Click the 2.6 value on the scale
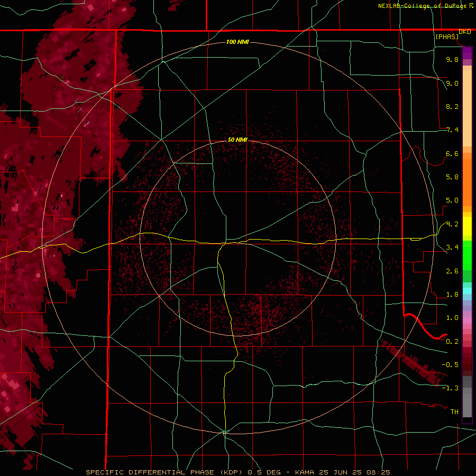Screen dimensions: 476x476 point(452,271)
